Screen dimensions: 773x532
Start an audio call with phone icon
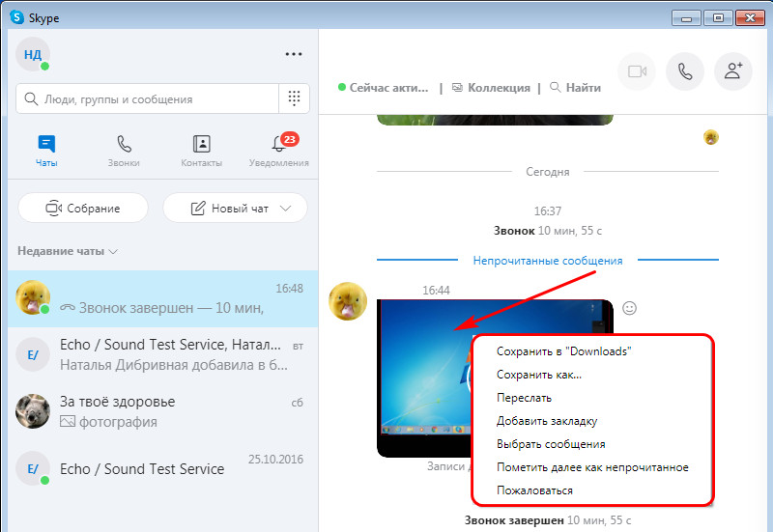click(685, 71)
